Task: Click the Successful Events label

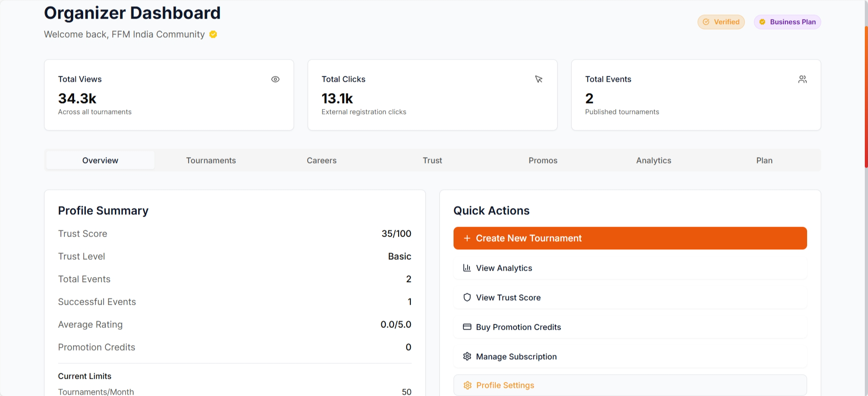Action: click(x=97, y=302)
